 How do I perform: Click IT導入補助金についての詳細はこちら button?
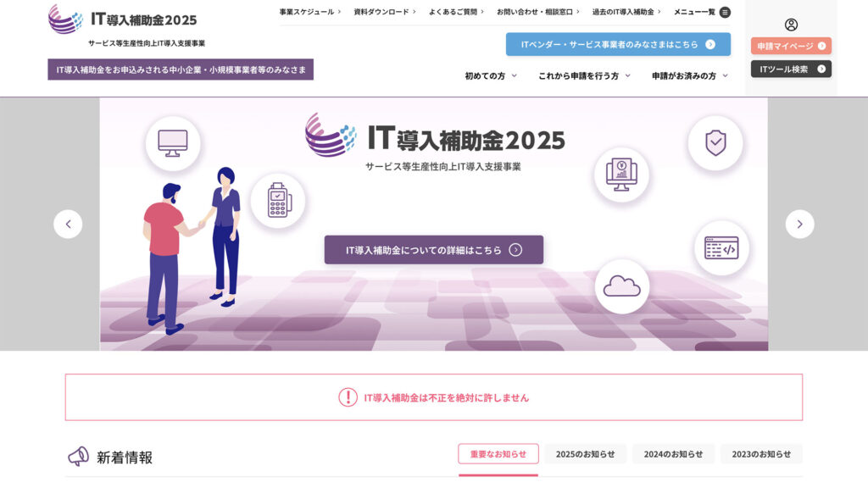[x=433, y=250]
